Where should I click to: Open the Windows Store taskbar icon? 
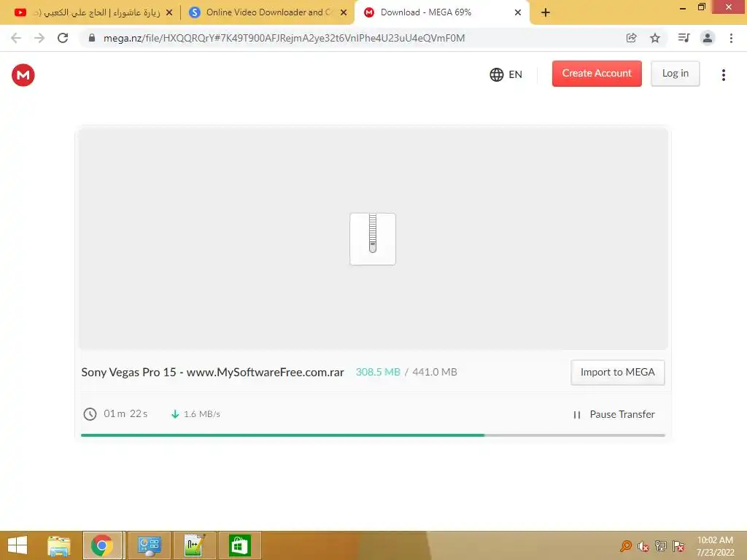[x=239, y=545]
